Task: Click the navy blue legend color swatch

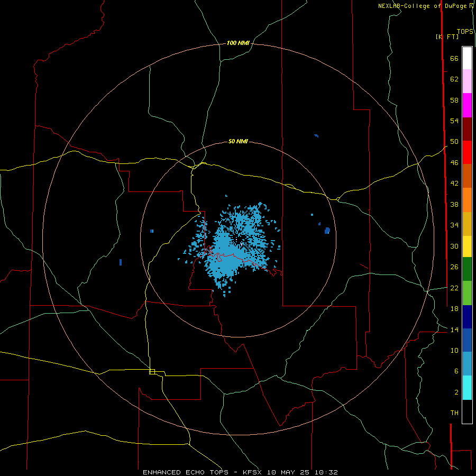Action: click(467, 317)
